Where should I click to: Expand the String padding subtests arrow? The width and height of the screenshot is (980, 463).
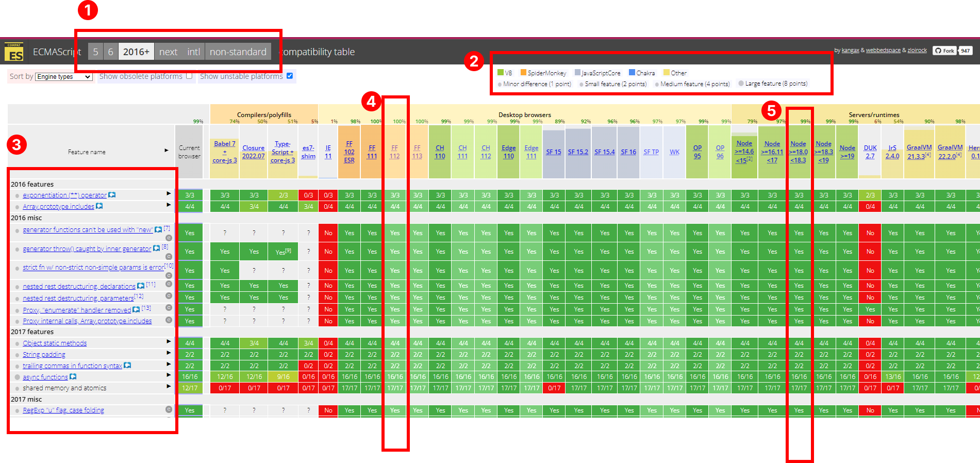169,353
